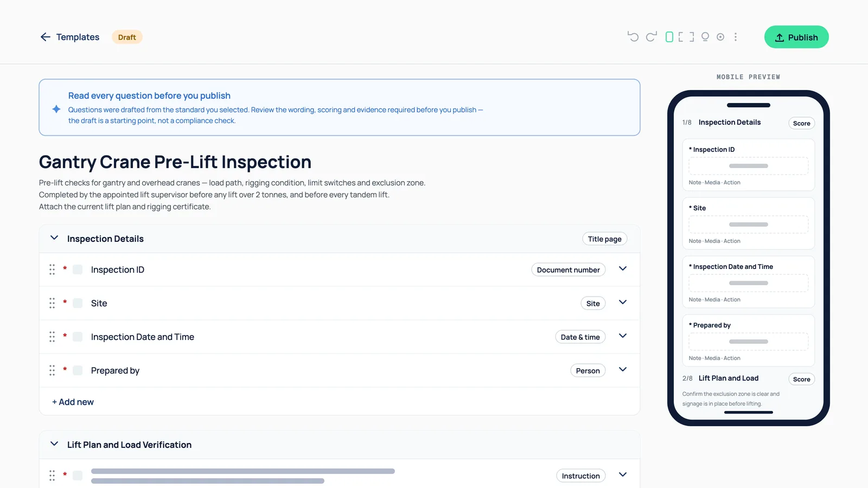Change the Person response type
The image size is (868, 488).
coord(588,370)
